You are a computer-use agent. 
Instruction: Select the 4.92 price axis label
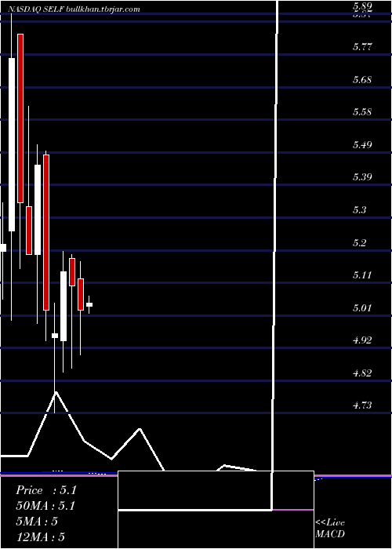coord(362,340)
